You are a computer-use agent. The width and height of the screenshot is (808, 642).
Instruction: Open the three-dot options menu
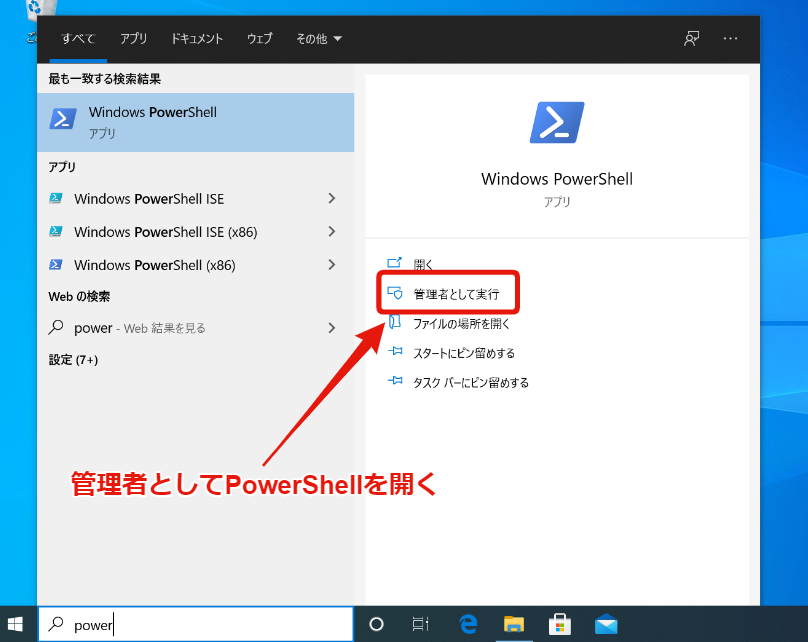pyautogui.click(x=730, y=39)
